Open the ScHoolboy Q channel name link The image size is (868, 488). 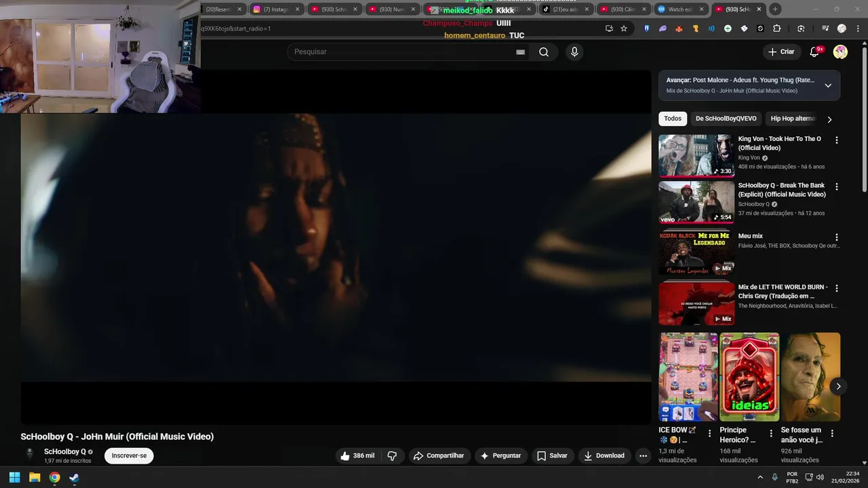(x=65, y=451)
